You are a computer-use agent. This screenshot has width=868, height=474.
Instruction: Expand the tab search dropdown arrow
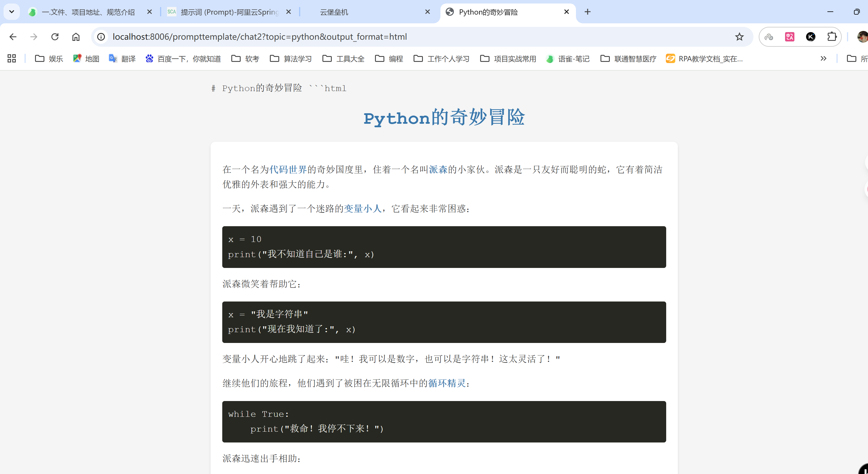point(11,11)
